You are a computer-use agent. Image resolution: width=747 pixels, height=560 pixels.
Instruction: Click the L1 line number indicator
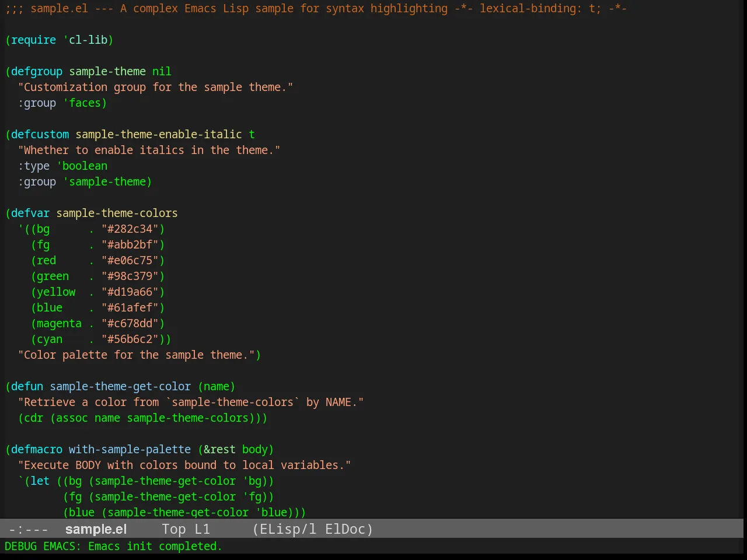tap(202, 529)
